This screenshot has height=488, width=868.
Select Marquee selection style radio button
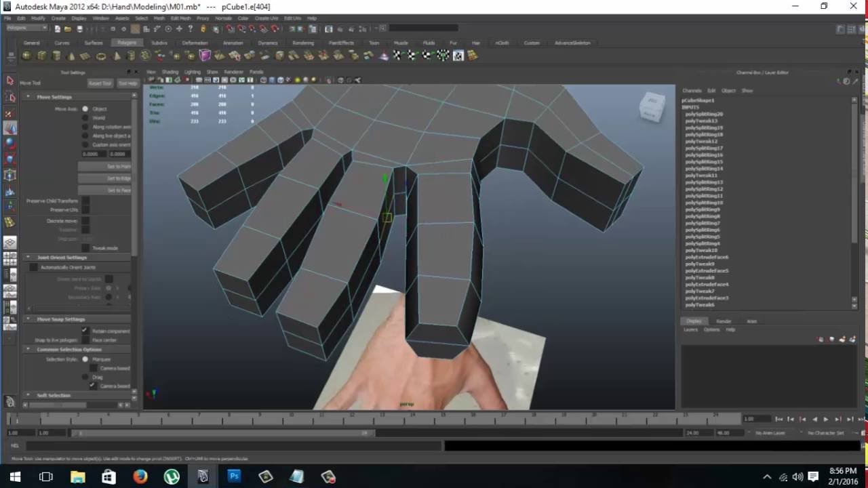[x=85, y=359]
